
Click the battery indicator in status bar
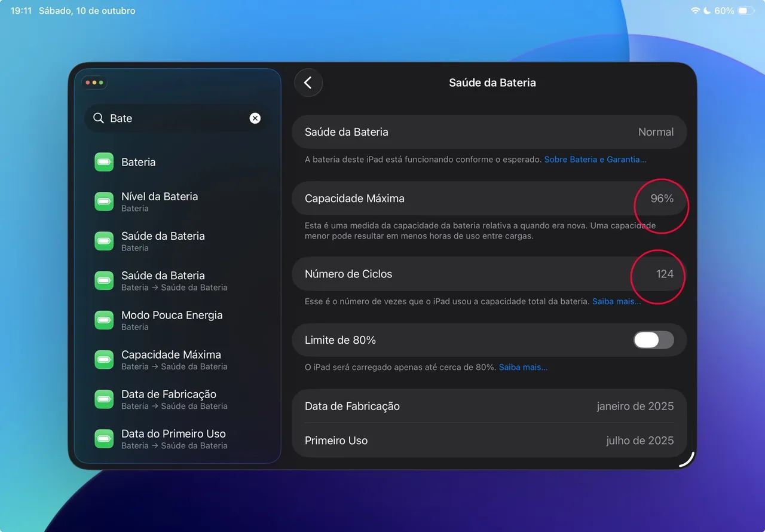pos(746,11)
